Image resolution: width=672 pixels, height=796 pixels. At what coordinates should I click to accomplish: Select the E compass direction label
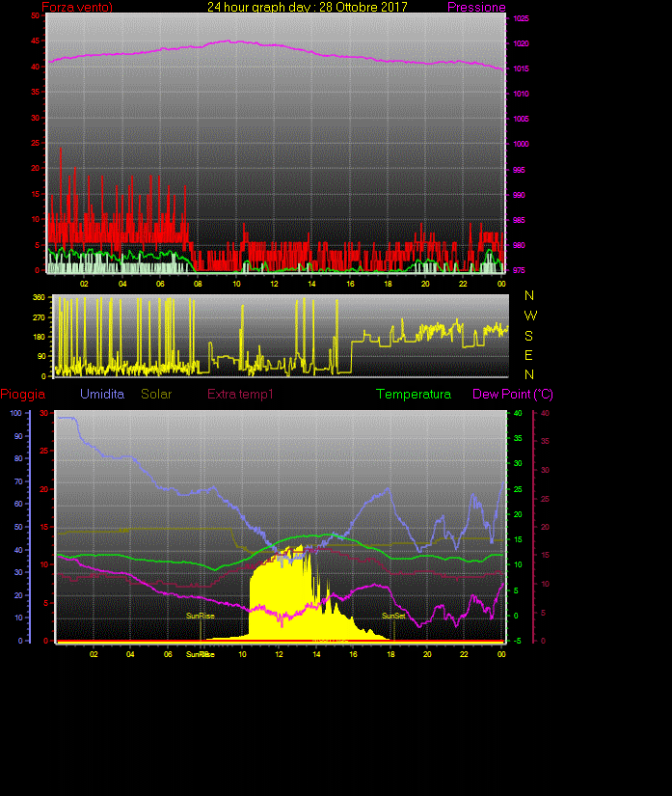[x=528, y=355]
